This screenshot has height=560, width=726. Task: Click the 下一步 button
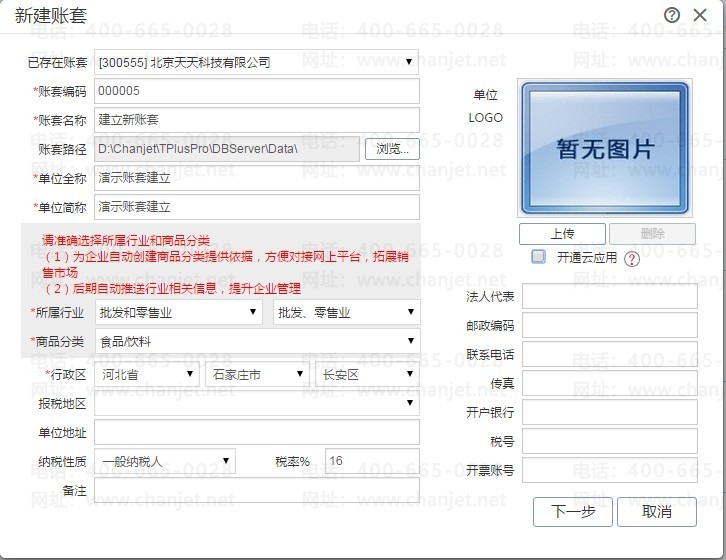[x=573, y=511]
